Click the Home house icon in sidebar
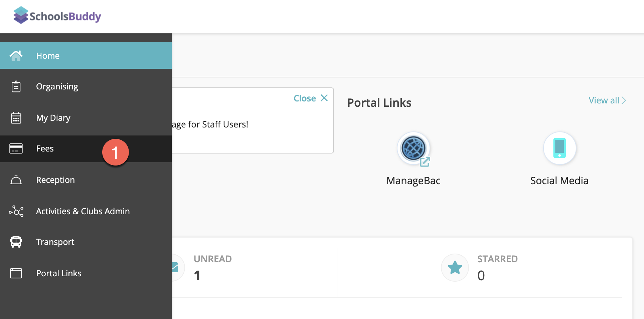 (x=16, y=55)
